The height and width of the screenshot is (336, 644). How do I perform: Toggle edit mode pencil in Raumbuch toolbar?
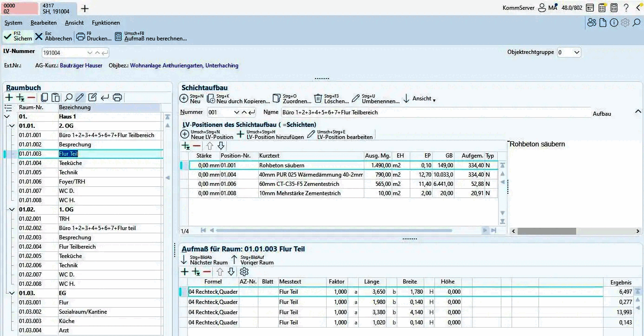click(x=80, y=98)
